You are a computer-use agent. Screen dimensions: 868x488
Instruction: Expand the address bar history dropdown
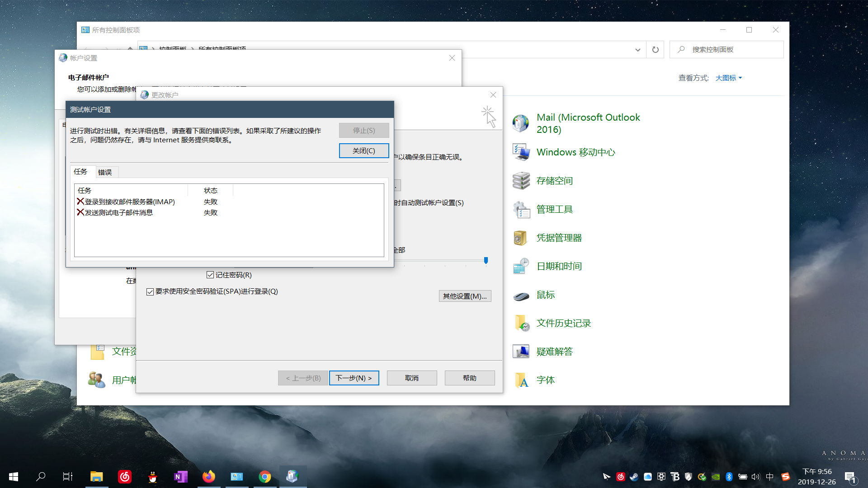tap(637, 50)
